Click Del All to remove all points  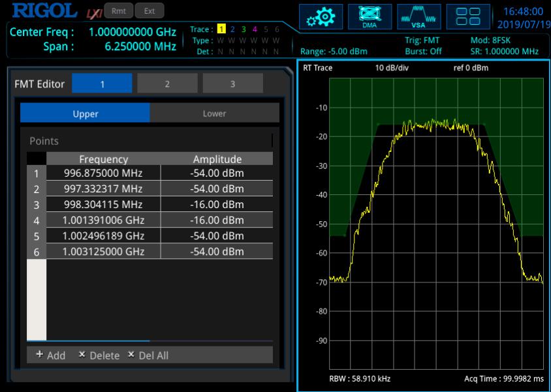pyautogui.click(x=148, y=355)
